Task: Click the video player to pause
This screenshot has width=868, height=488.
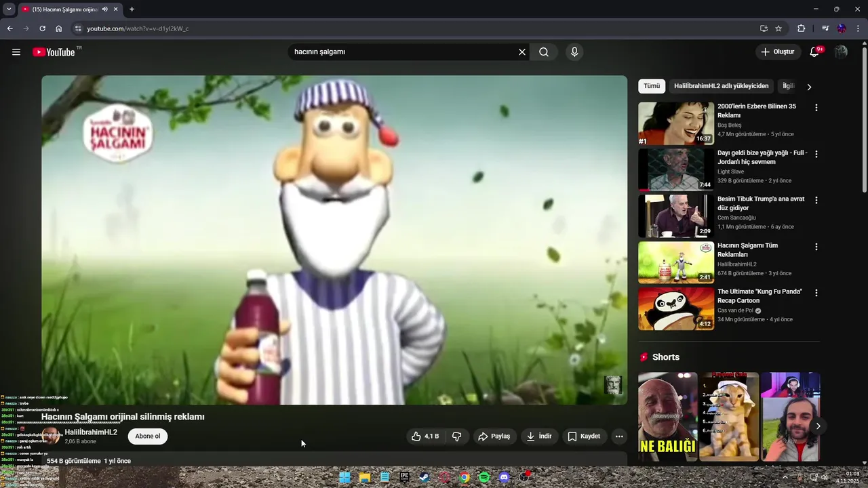Action: (334, 240)
